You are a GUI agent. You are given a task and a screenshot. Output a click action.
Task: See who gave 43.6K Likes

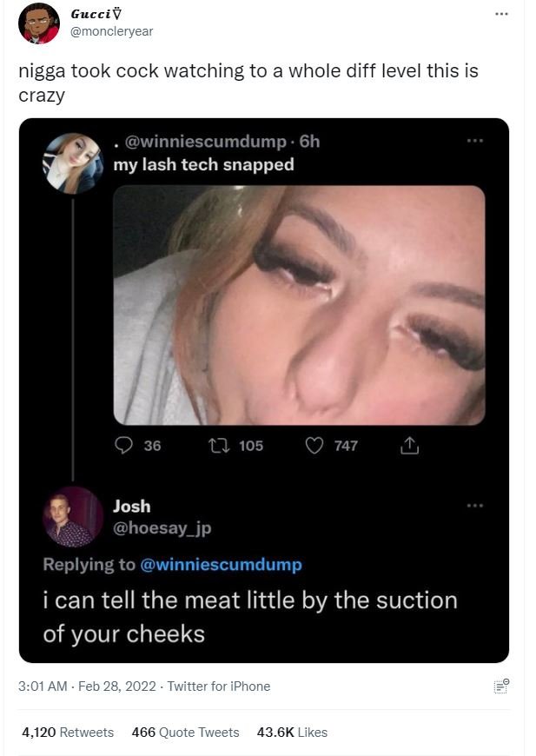click(293, 733)
